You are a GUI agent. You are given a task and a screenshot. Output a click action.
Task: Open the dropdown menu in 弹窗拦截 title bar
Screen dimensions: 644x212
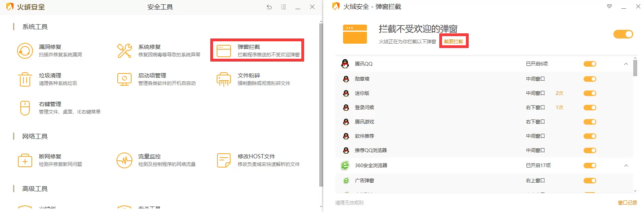coord(609,6)
